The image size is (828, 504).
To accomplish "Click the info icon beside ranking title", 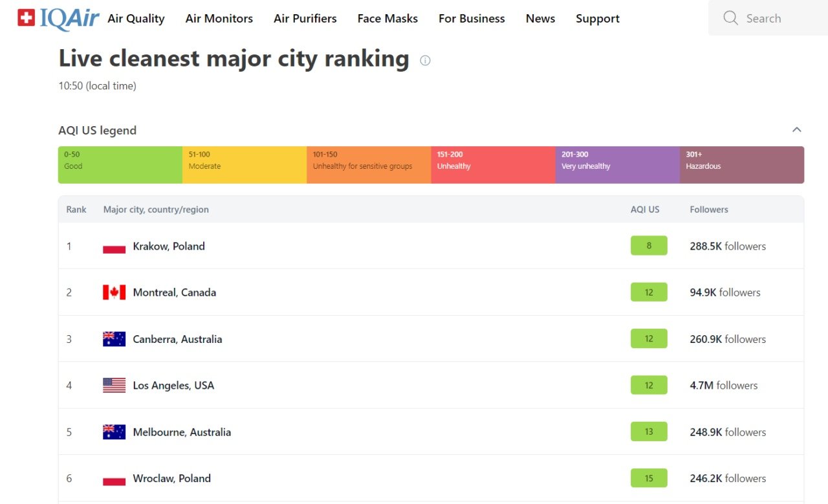I will [425, 60].
